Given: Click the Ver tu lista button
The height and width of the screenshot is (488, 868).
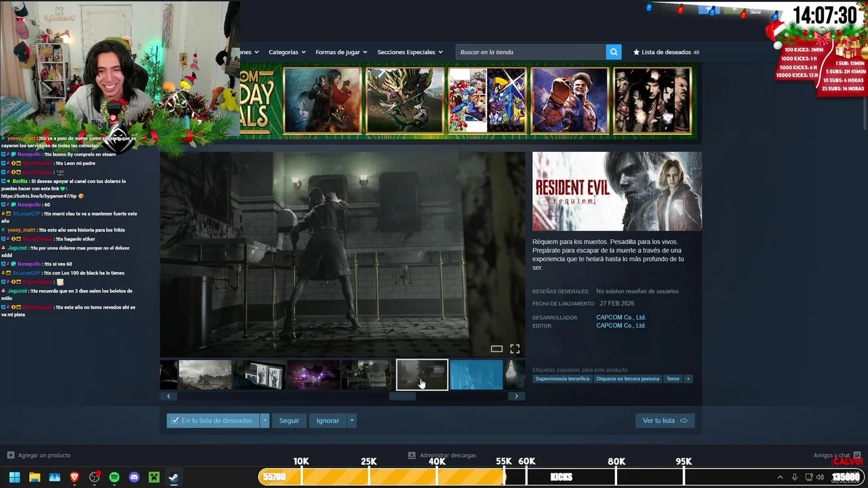Looking at the screenshot, I should click(x=665, y=421).
